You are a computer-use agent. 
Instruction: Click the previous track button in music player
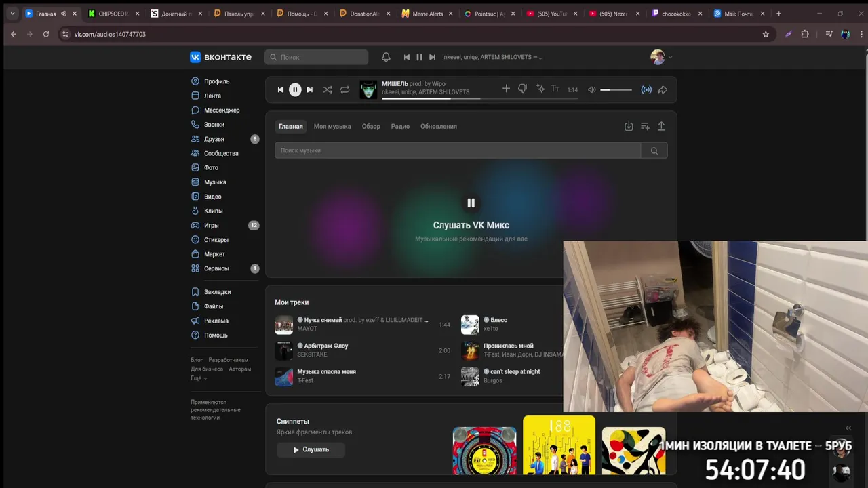click(x=280, y=89)
